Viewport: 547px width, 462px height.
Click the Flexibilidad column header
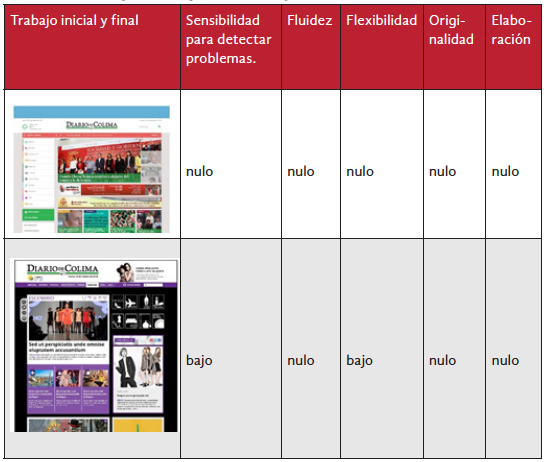click(381, 20)
